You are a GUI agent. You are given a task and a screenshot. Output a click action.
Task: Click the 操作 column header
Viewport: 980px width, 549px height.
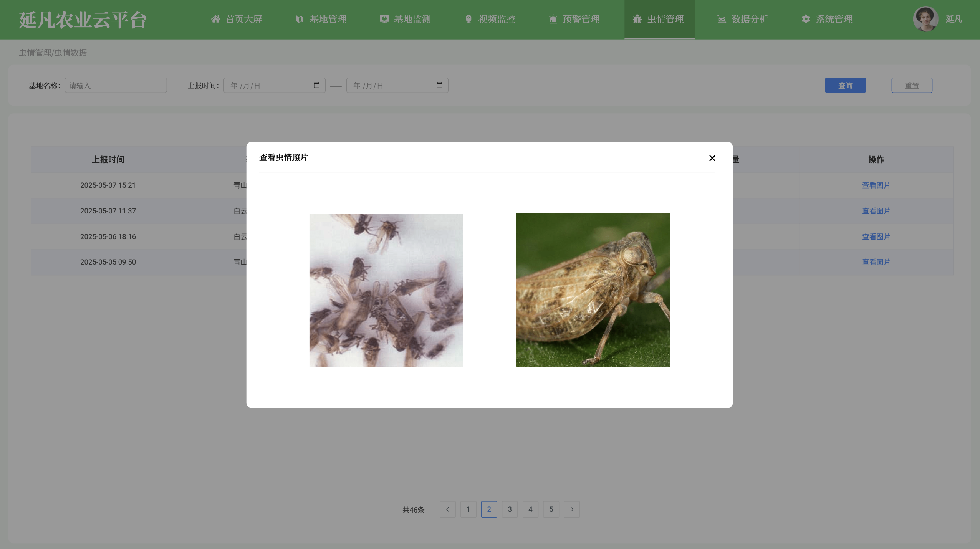[x=876, y=160]
